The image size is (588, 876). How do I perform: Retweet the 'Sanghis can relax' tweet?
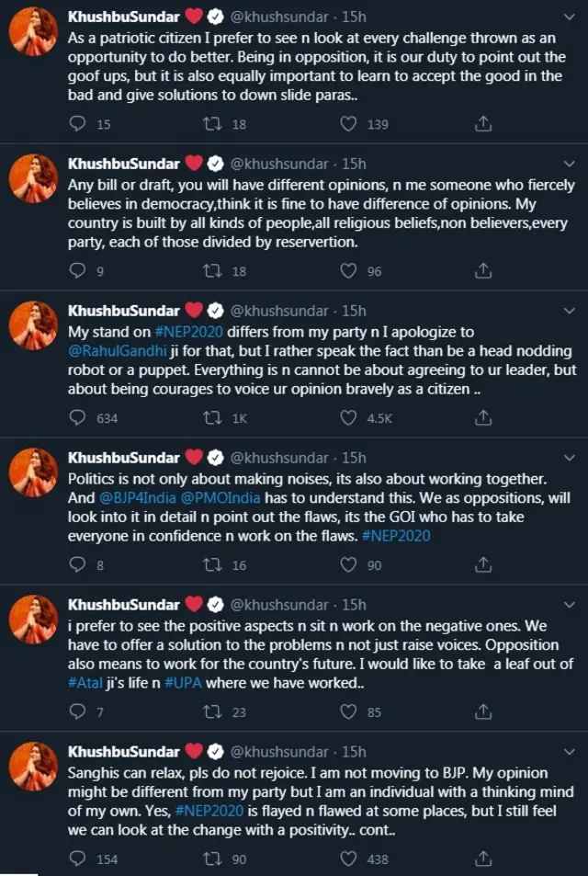pyautogui.click(x=209, y=859)
